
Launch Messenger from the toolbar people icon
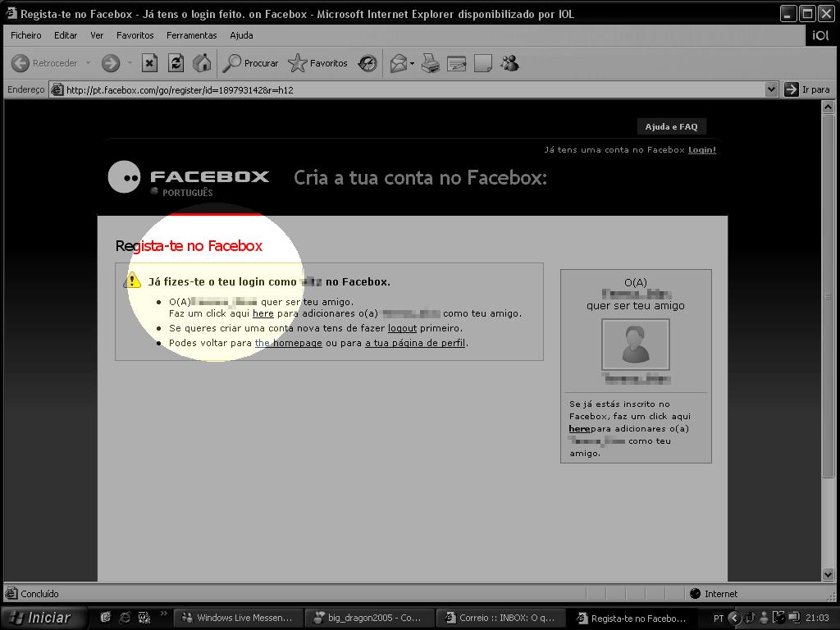click(509, 64)
